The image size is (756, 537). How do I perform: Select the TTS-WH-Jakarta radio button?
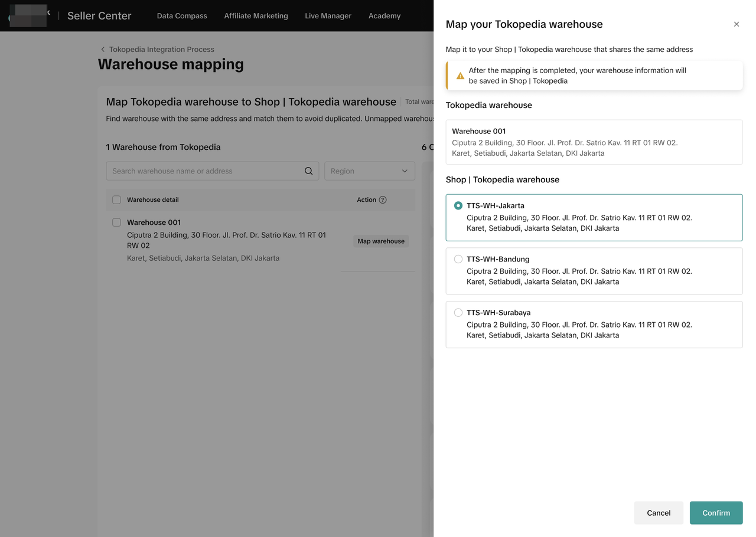tap(458, 206)
